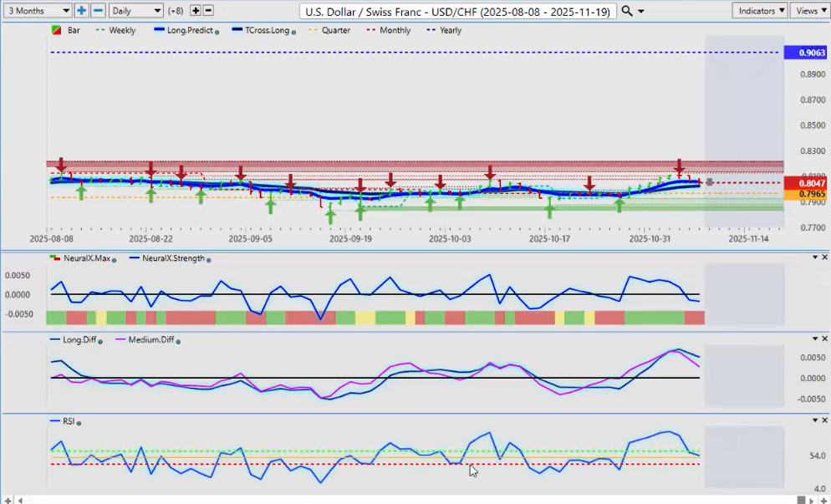Toggle the Weekly level legend entry
Viewport: 831px width, 504px height.
121,30
